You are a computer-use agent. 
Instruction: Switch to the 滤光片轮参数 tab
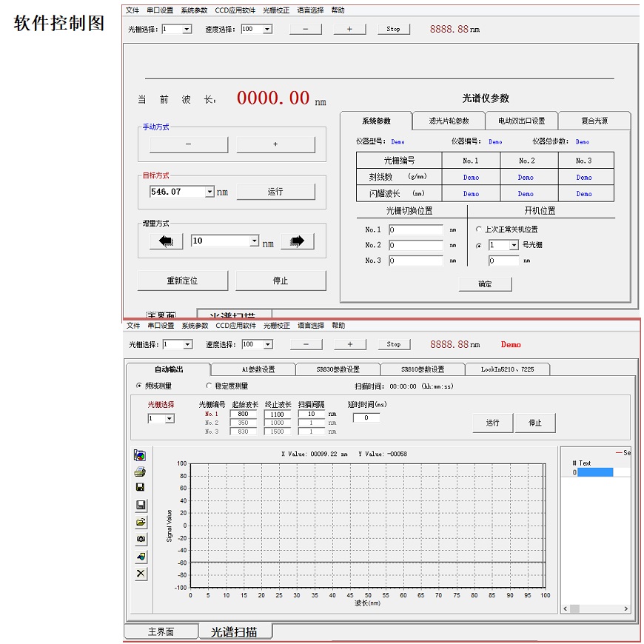coord(449,121)
